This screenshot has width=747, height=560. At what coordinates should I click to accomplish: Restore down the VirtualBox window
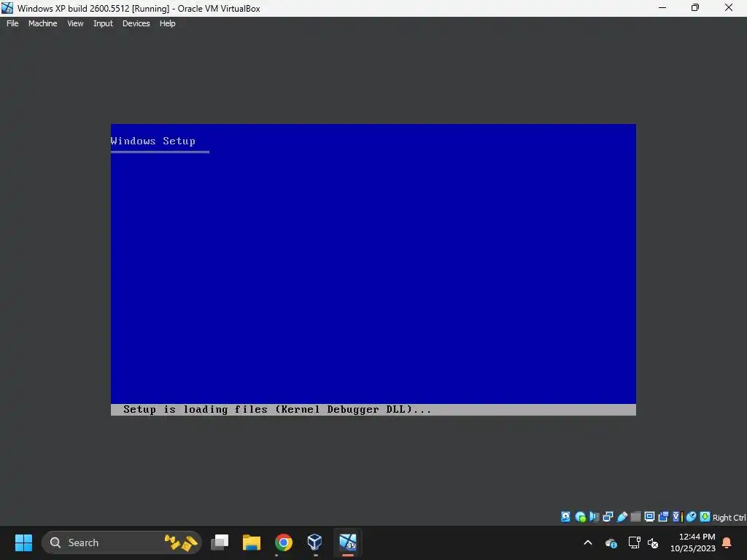(x=695, y=8)
